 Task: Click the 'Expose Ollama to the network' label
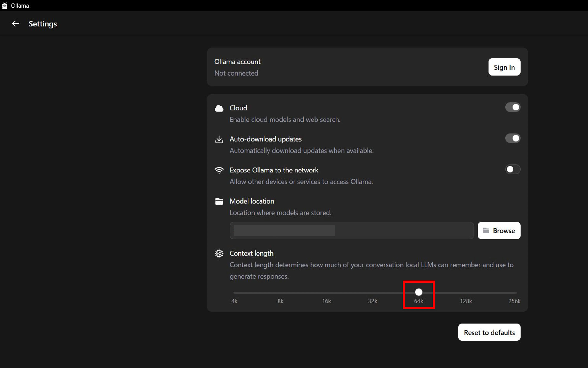coord(274,170)
